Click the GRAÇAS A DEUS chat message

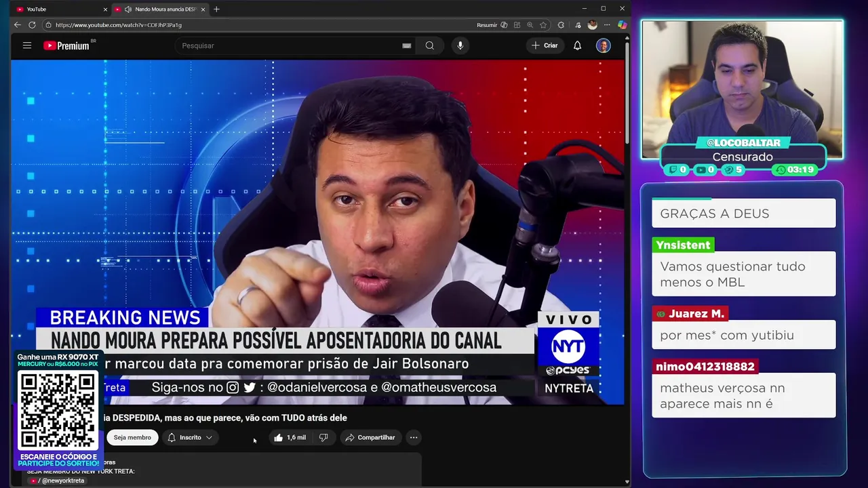point(744,213)
